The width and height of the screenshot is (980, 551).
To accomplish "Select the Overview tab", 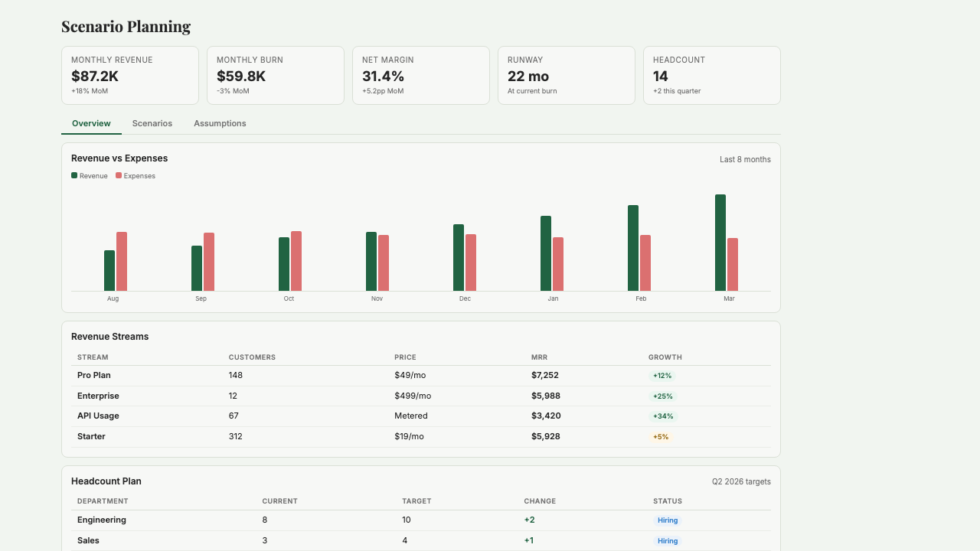I will click(x=91, y=123).
